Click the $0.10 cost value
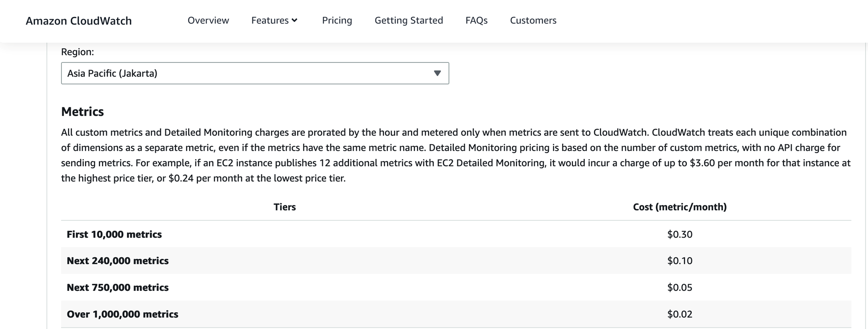Image resolution: width=868 pixels, height=329 pixels. [x=680, y=260]
